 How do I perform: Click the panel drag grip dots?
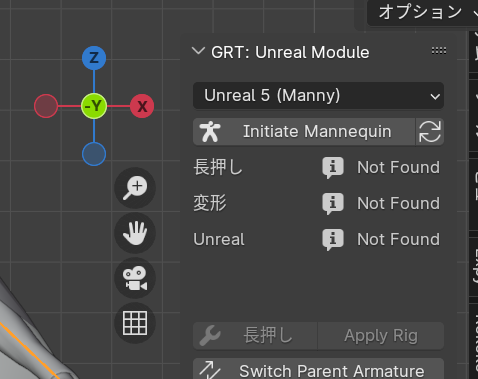(x=439, y=51)
